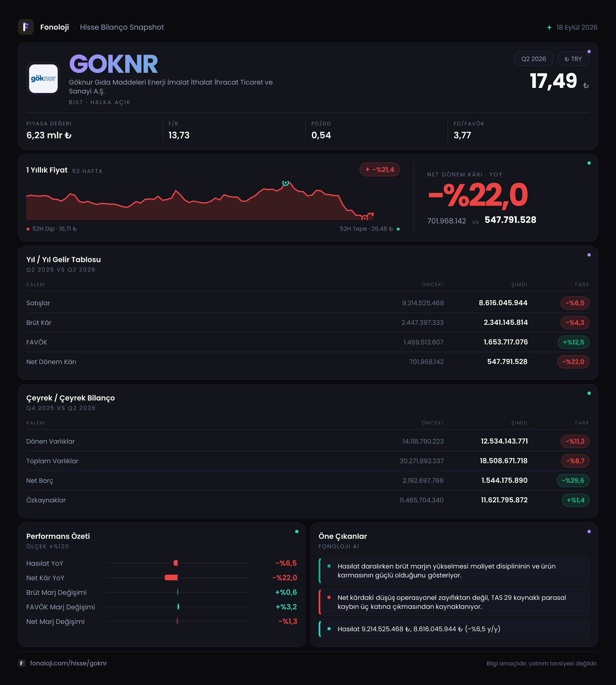616x685 pixels.
Task: Click the 52-week low marker on price chart
Action: pyautogui.click(x=365, y=218)
